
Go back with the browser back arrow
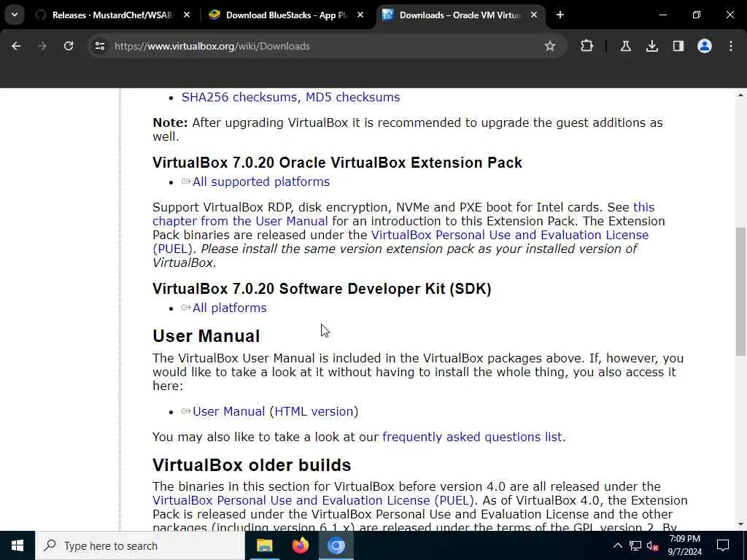coord(16,46)
